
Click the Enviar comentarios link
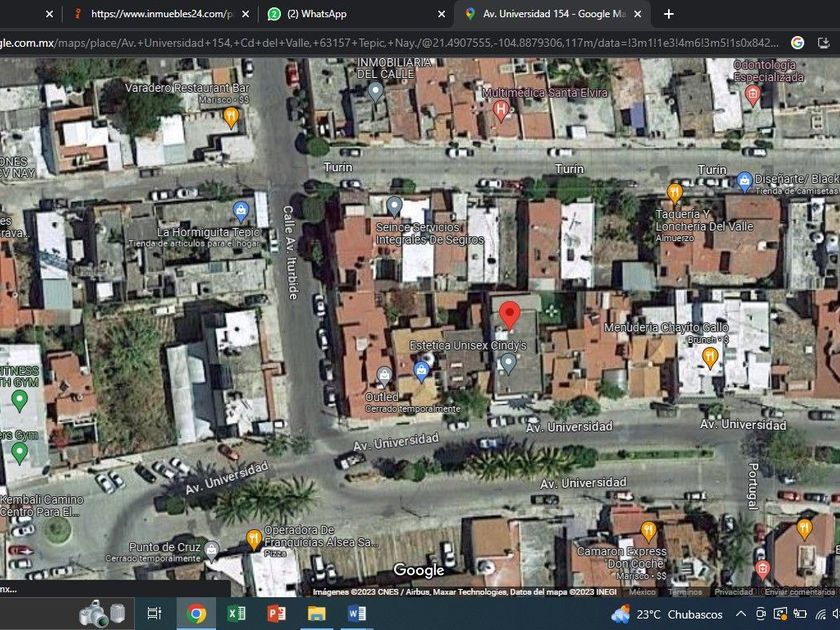(799, 592)
